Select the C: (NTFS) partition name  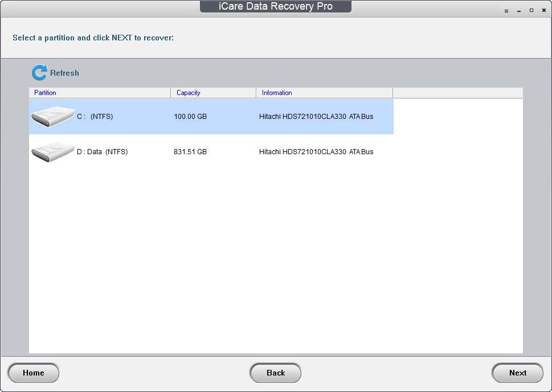[95, 117]
